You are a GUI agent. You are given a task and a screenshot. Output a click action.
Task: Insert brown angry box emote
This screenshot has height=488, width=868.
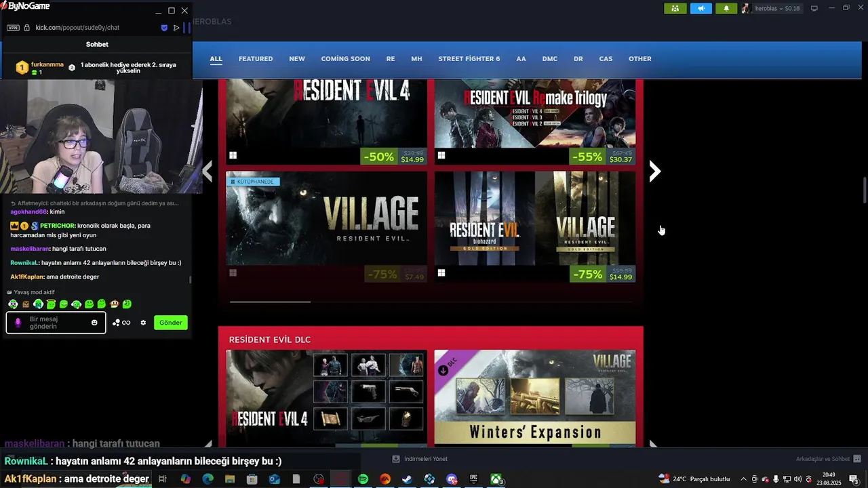pyautogui.click(x=26, y=304)
